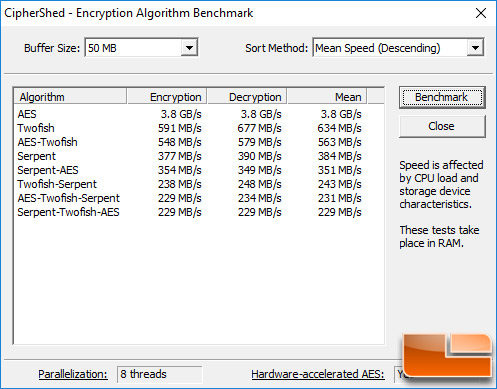Screen dimensions: 497x389
Task: Open the Buffer Size dropdown arrow
Action: coord(189,48)
